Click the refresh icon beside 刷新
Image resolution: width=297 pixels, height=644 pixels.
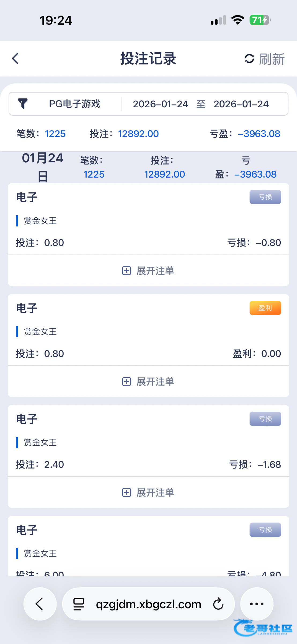(x=249, y=59)
